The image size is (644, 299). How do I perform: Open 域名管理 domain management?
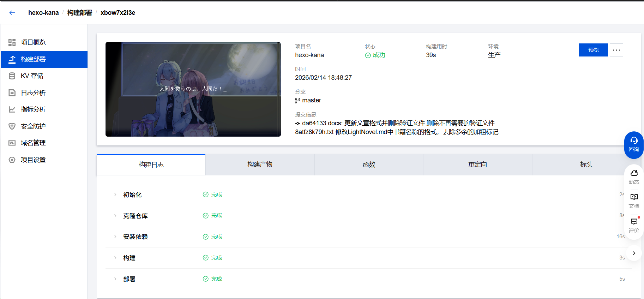pos(33,143)
